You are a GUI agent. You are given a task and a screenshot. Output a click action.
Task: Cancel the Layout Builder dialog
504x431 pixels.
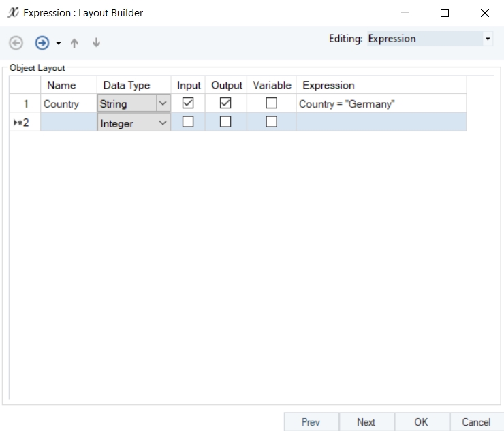tap(476, 422)
